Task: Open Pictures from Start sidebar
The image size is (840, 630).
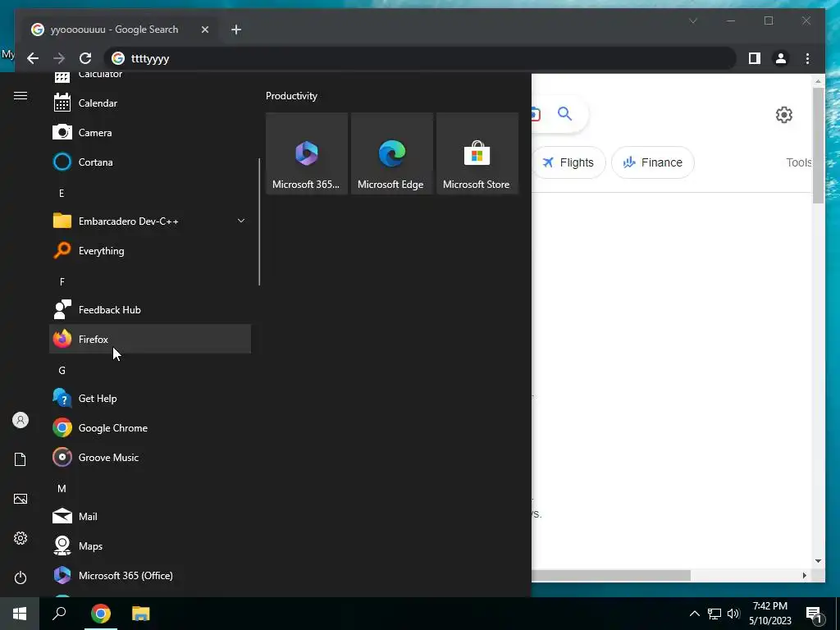Action: coord(21,499)
